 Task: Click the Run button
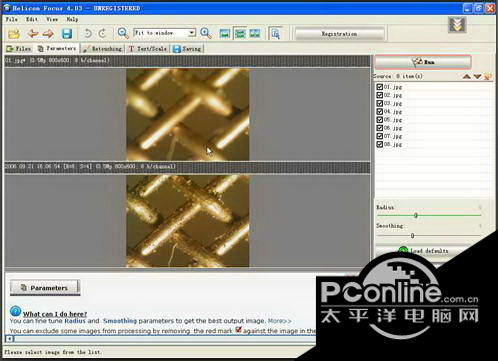click(x=423, y=62)
